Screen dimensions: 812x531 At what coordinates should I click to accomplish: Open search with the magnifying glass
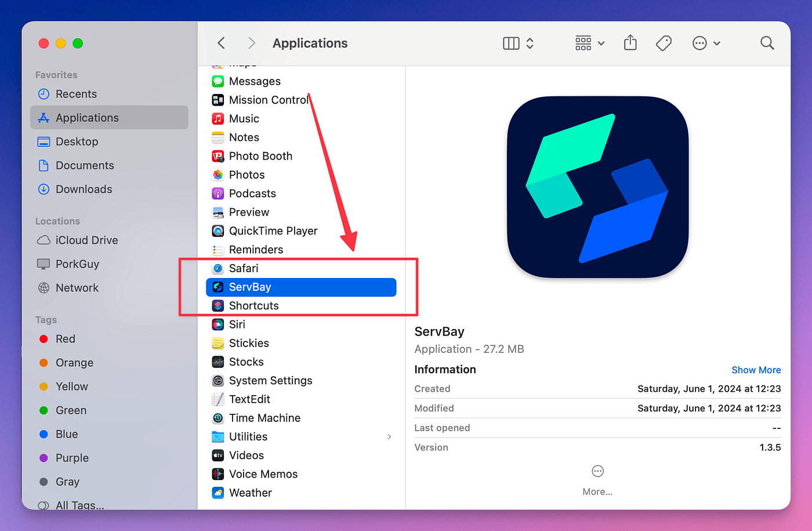(x=767, y=43)
